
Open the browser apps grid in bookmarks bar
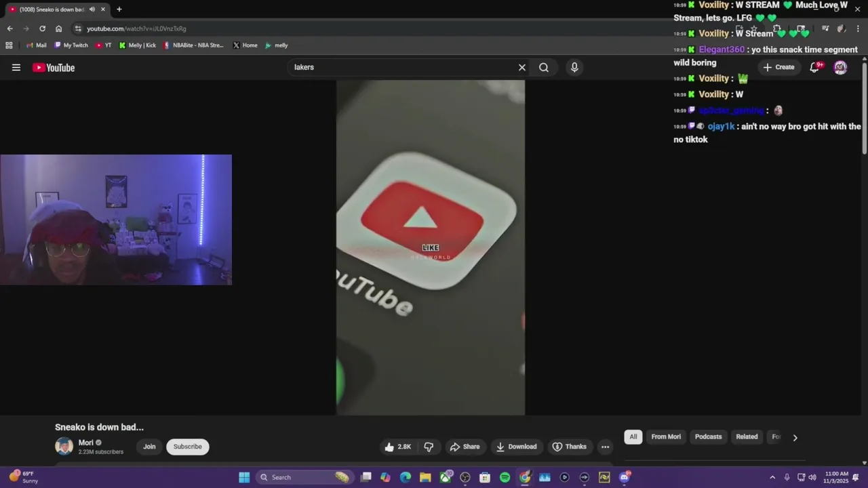9,45
